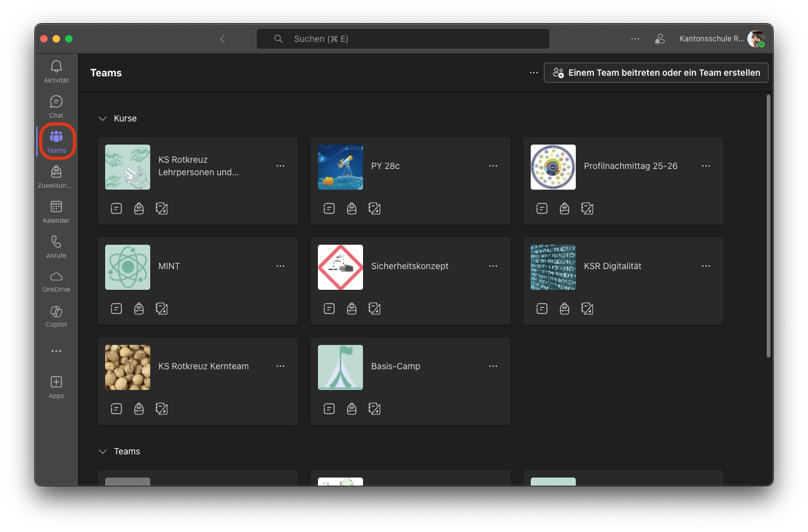This screenshot has width=808, height=532.
Task: Open notebook icon on KSR Digitalität card
Action: [542, 309]
